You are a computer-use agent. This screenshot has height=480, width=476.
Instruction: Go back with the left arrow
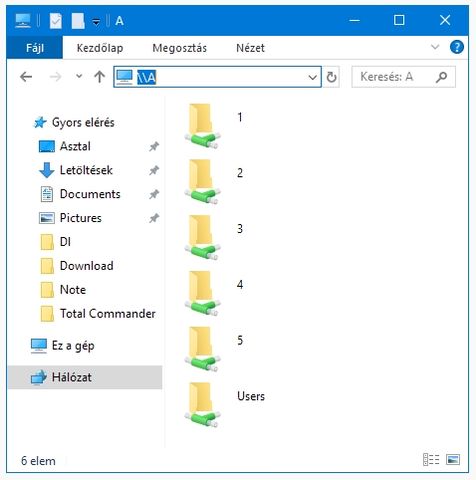tap(26, 77)
